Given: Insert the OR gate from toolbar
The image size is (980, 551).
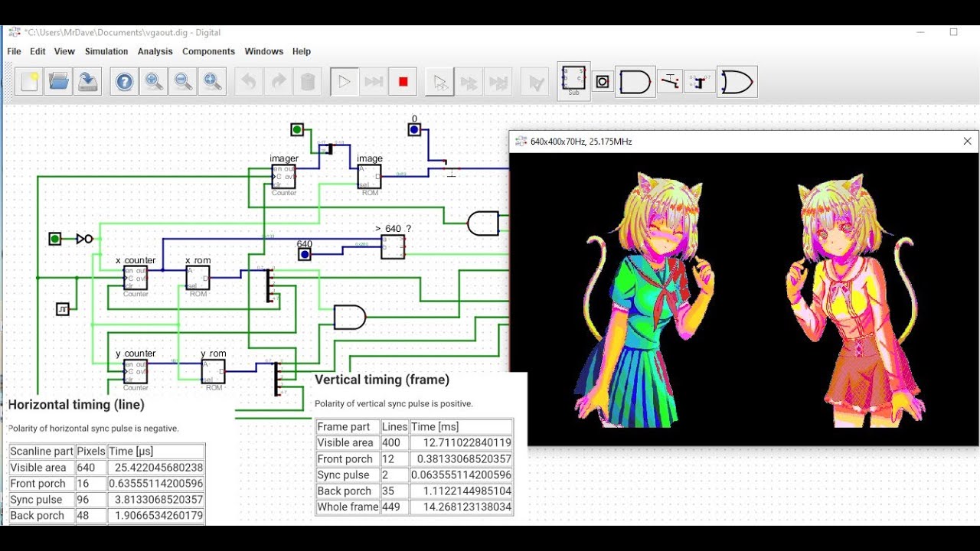Looking at the screenshot, I should (737, 81).
